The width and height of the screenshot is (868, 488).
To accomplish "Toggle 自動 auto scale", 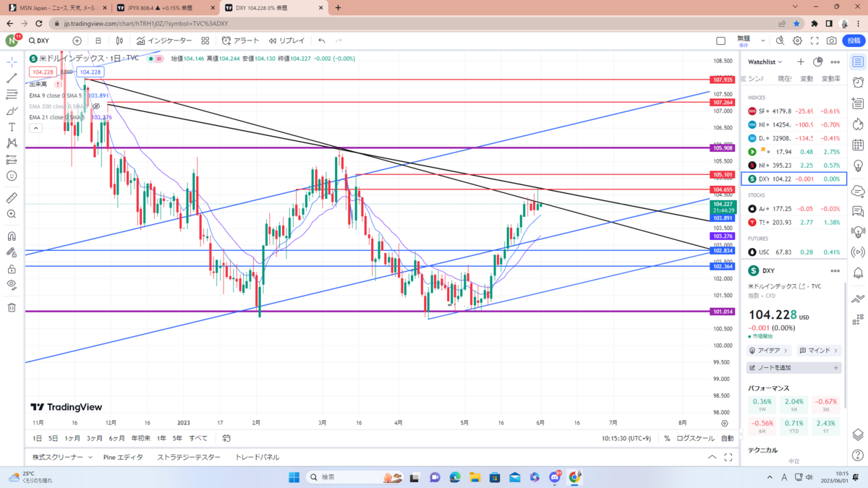I will click(x=727, y=438).
